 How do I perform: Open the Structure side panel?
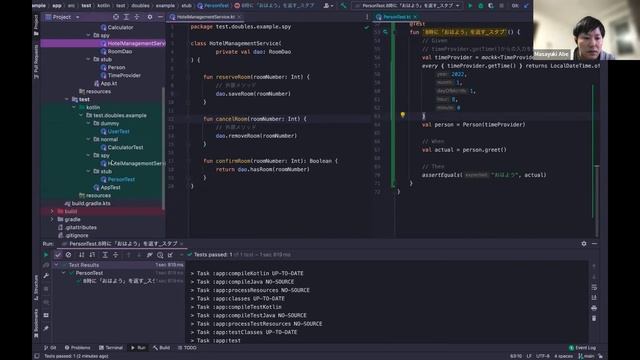36,287
